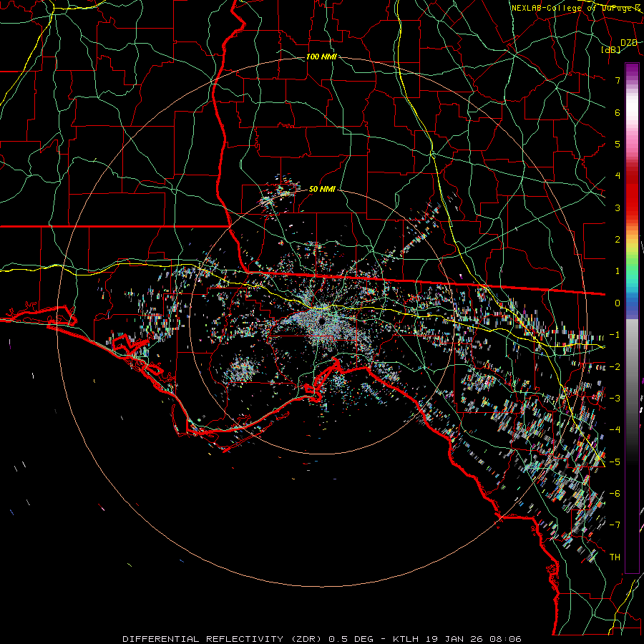Image resolution: width=644 pixels, height=644 pixels.
Task: Click the "TH" label at the scale bottom
Action: click(x=615, y=557)
